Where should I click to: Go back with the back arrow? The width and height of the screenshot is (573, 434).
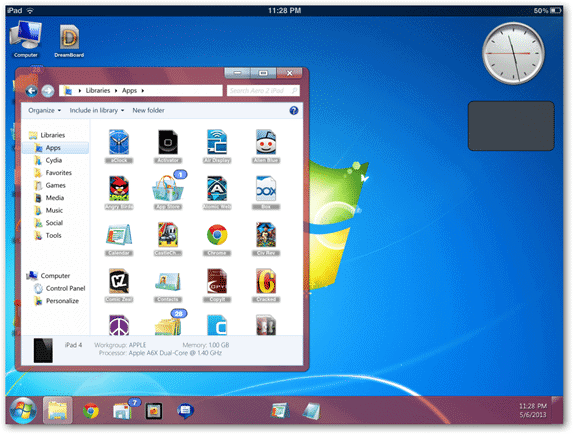[x=31, y=91]
